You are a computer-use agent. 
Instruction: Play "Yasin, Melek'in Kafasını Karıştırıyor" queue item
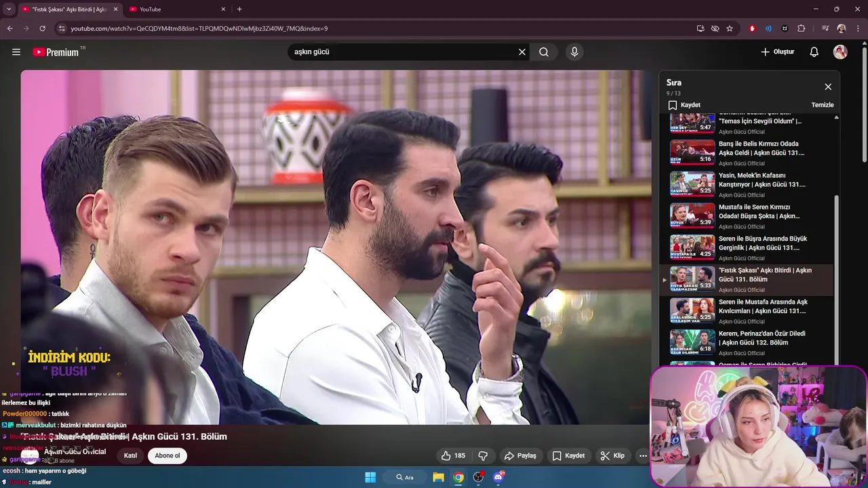tap(747, 185)
